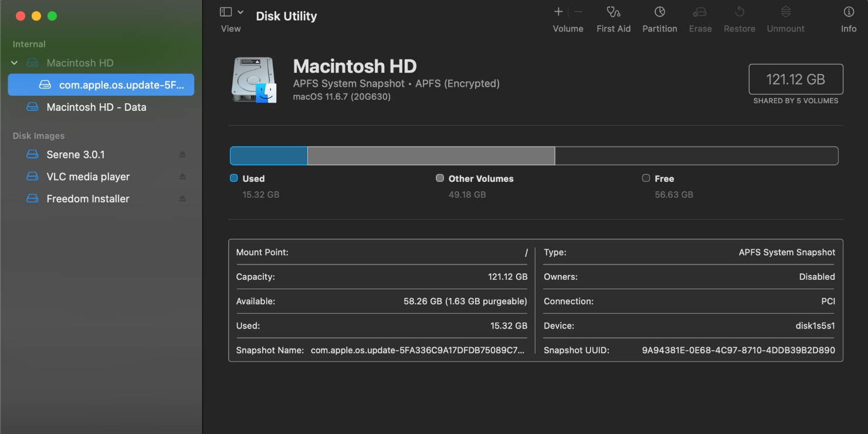This screenshot has width=868, height=434.
Task: Click the Internal section header
Action: (29, 44)
